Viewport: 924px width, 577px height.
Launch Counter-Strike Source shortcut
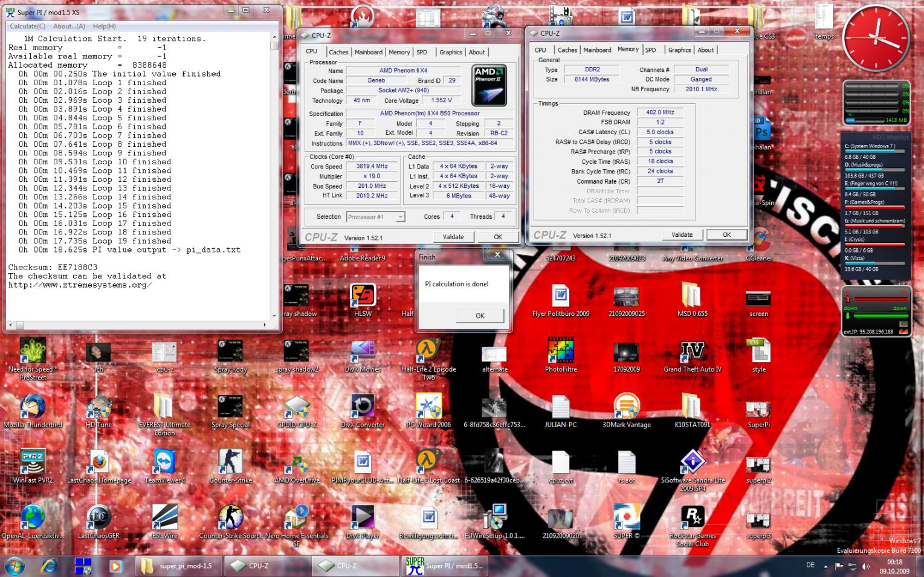[230, 521]
